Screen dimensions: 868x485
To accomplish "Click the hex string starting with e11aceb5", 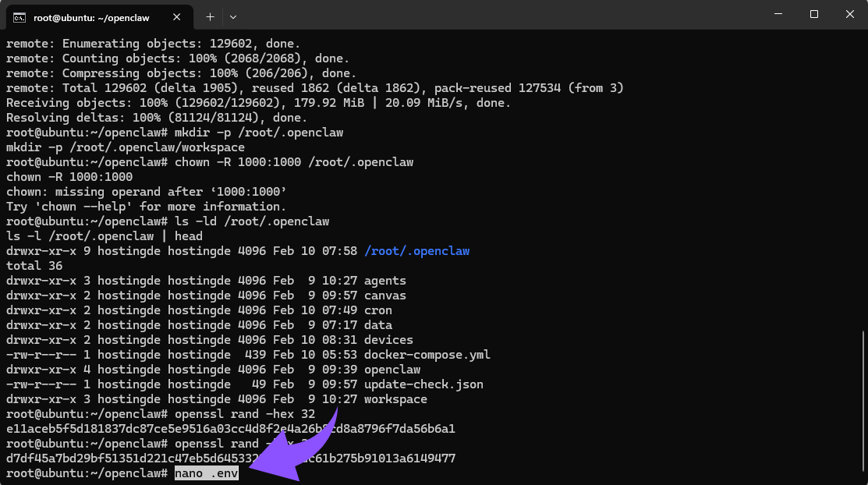I will click(x=230, y=429).
